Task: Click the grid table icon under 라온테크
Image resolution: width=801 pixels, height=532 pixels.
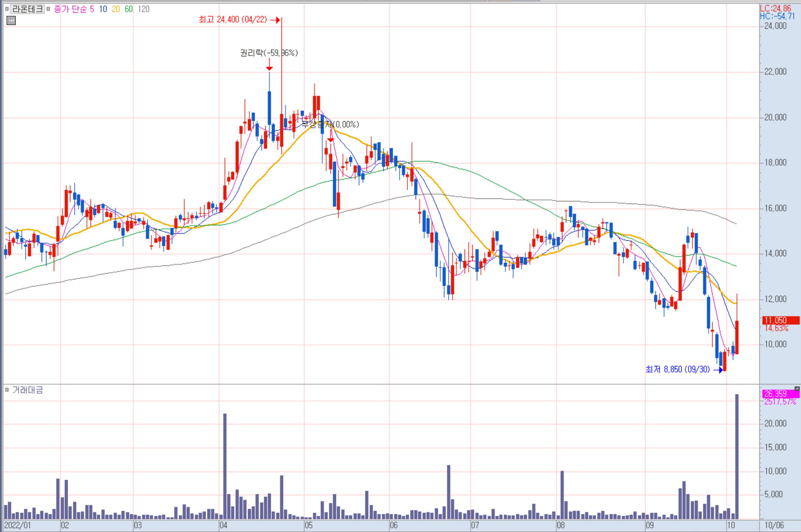Action: tap(11, 21)
